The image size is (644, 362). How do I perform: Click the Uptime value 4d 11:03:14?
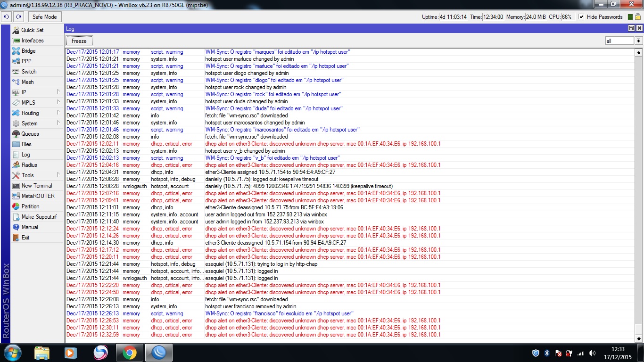453,17
